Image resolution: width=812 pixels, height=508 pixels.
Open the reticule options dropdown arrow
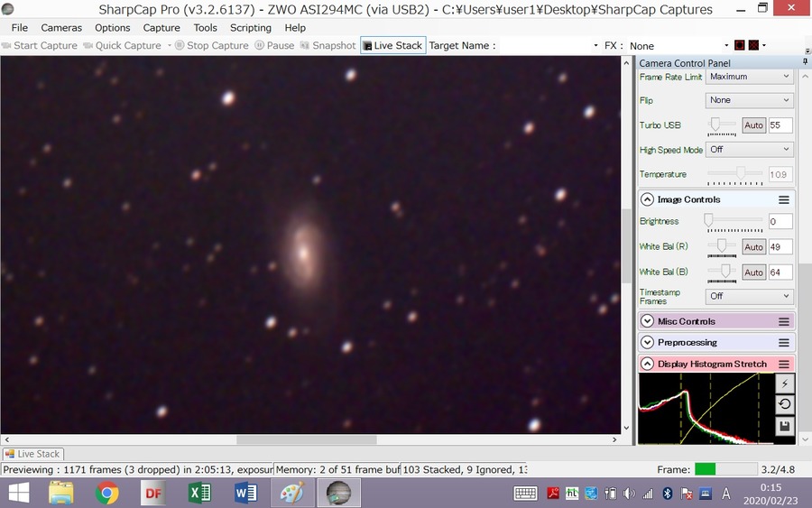coord(764,46)
